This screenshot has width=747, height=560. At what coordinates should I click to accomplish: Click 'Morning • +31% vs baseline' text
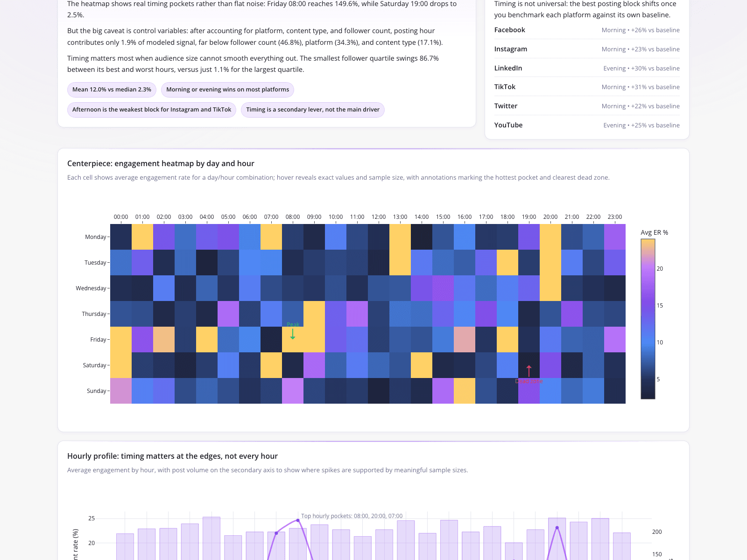coord(641,87)
